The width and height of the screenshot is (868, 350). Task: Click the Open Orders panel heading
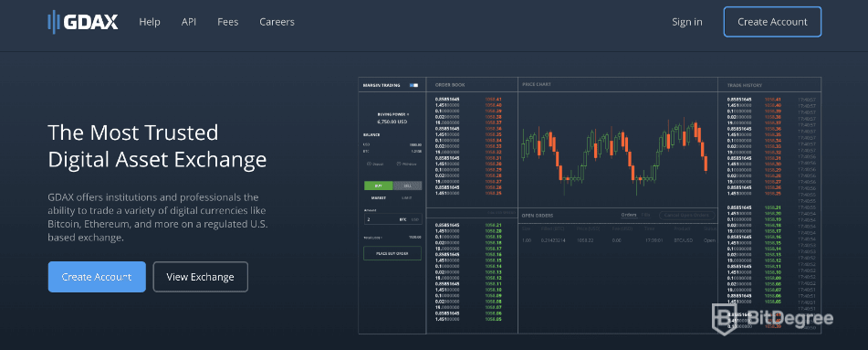(538, 216)
